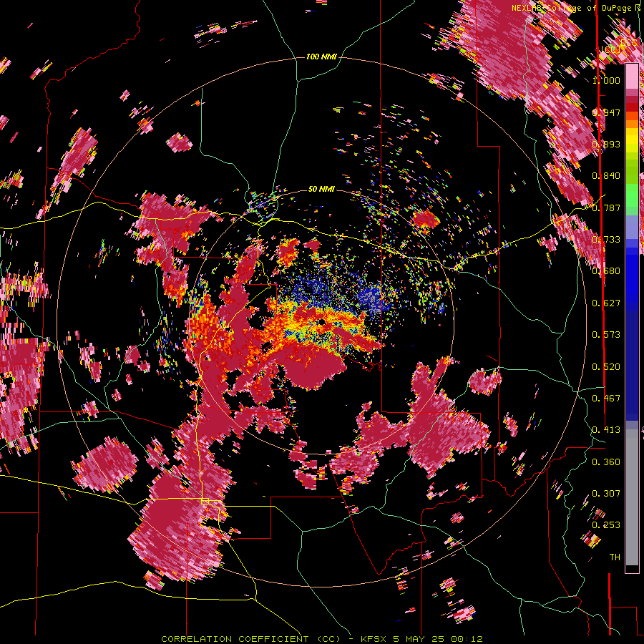Screen dimensions: 644x644
Task: Click the 0.467 scale value
Action: (x=606, y=399)
